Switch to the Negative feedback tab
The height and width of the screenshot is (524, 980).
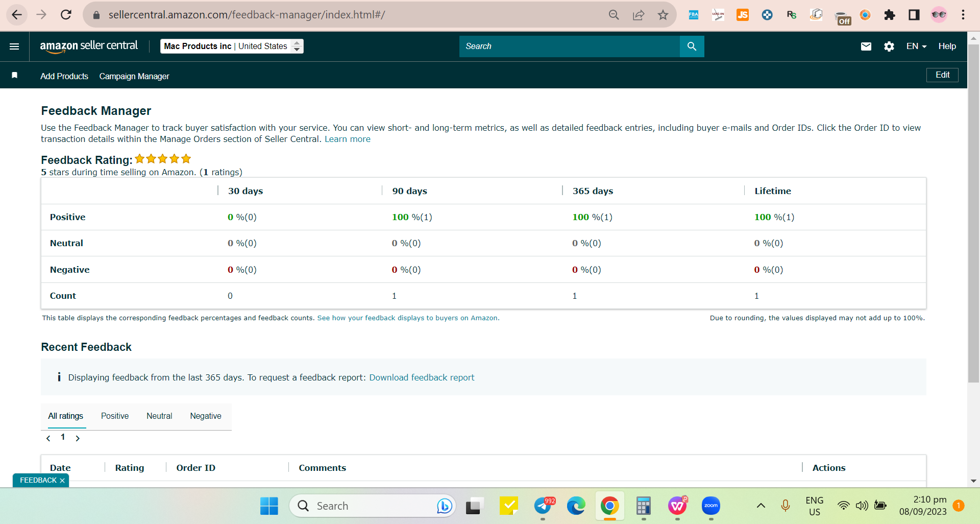pos(206,416)
